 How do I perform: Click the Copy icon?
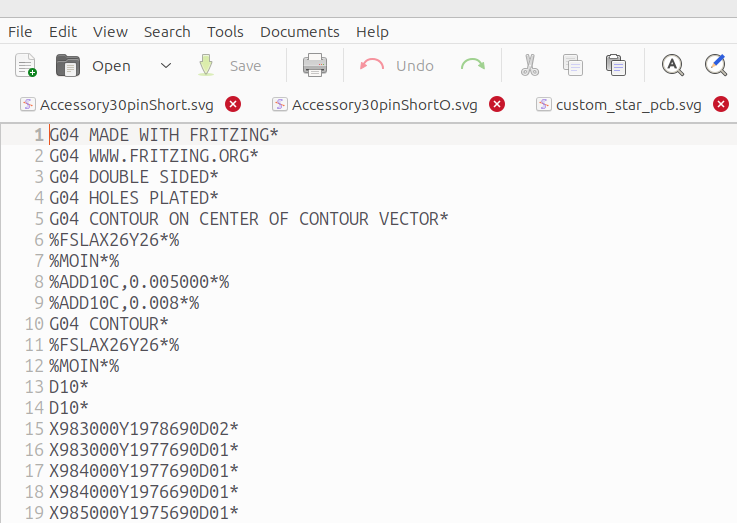[x=573, y=66]
